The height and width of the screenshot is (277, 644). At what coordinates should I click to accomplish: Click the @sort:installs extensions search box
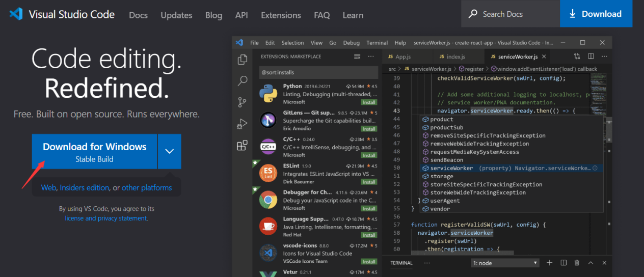click(318, 72)
